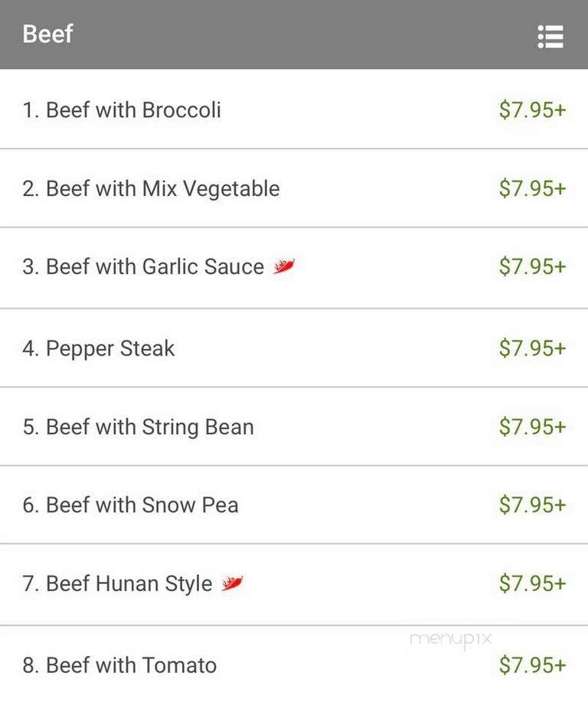The height and width of the screenshot is (702, 588).
Task: Click the price of Beef with Tomato
Action: coord(532,664)
